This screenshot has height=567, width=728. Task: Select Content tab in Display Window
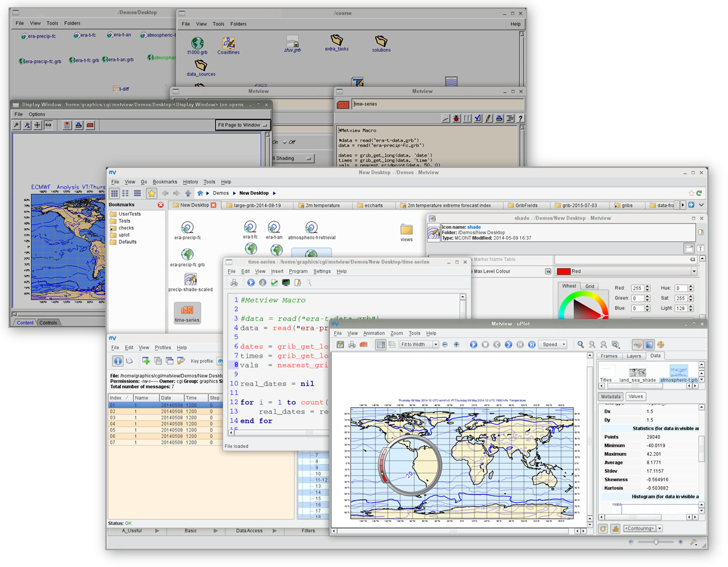pyautogui.click(x=25, y=323)
